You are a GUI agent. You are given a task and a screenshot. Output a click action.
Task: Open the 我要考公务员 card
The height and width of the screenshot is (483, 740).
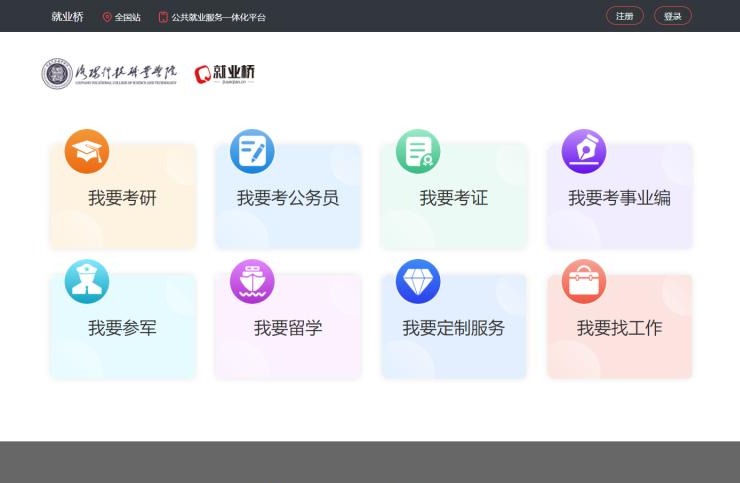pos(288,199)
